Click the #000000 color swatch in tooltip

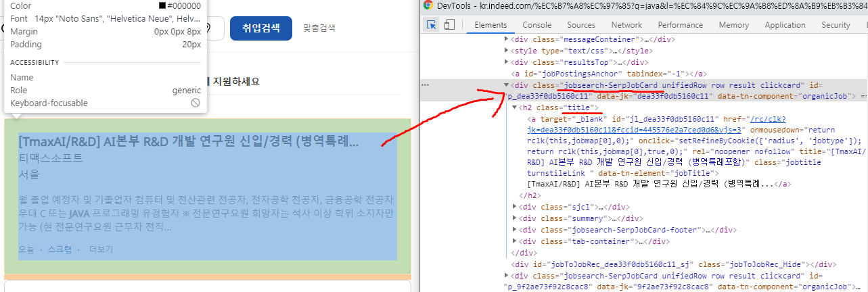click(x=162, y=5)
